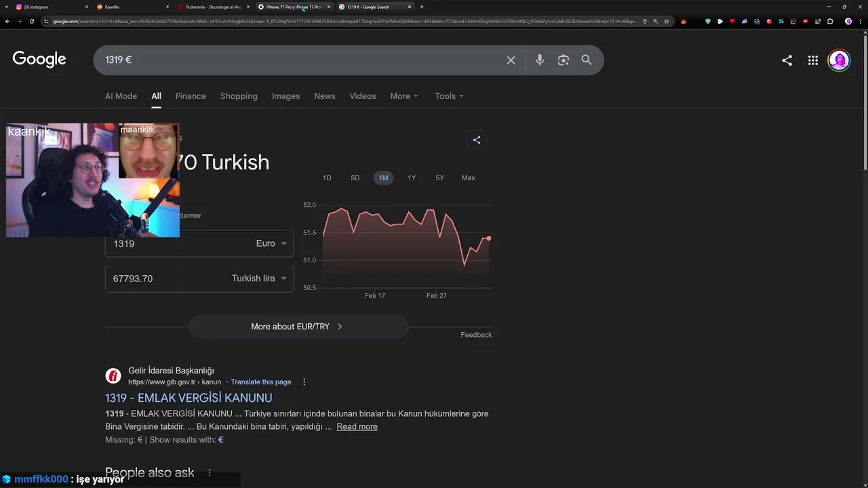Viewport: 868px width, 488px height.
Task: Open the Finance tab
Action: click(191, 96)
